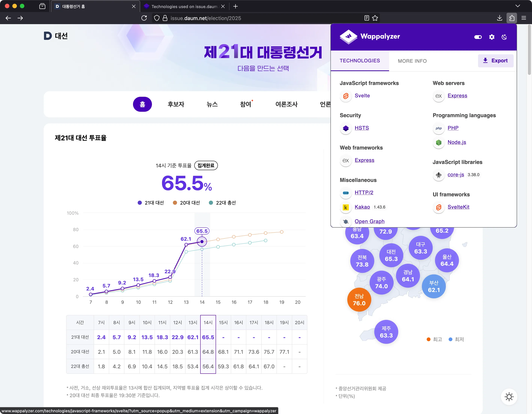The image size is (532, 414).
Task: Open the browser hamburger menu
Action: point(524,18)
